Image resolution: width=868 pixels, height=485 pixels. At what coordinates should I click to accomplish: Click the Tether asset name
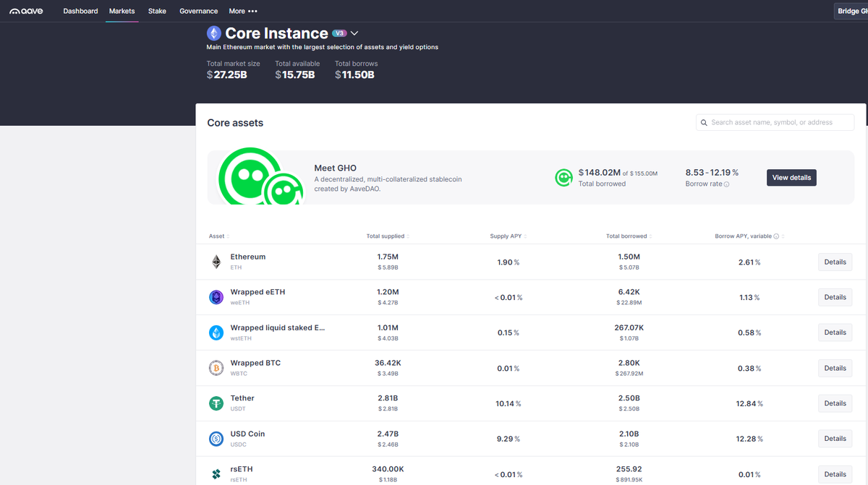click(242, 398)
